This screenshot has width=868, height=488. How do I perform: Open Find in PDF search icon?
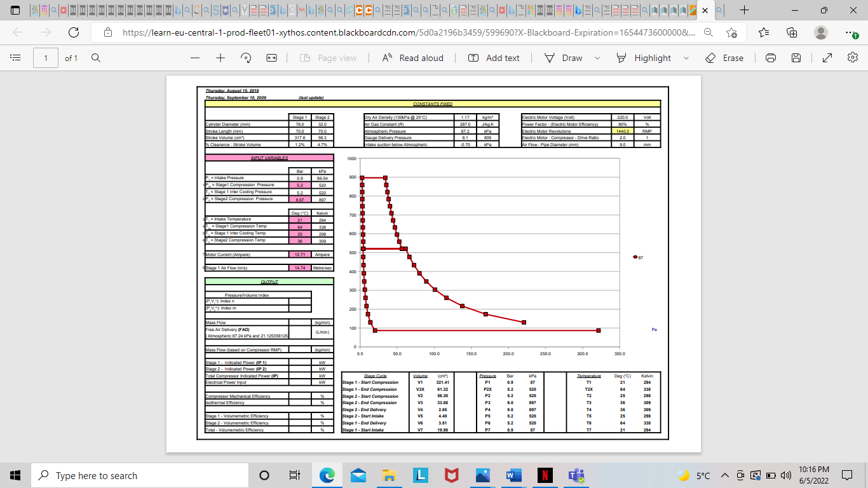[x=96, y=58]
